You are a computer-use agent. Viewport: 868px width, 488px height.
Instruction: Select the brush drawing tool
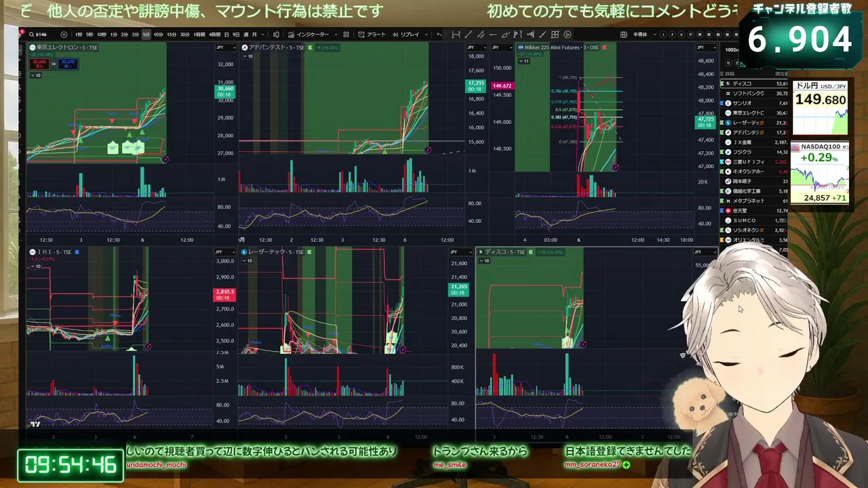505,35
